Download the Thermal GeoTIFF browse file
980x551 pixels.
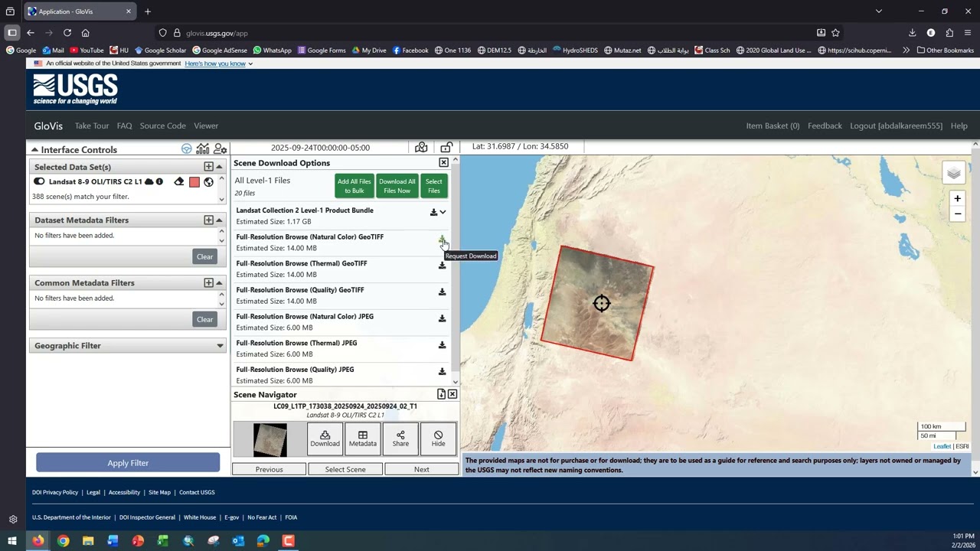tap(442, 266)
